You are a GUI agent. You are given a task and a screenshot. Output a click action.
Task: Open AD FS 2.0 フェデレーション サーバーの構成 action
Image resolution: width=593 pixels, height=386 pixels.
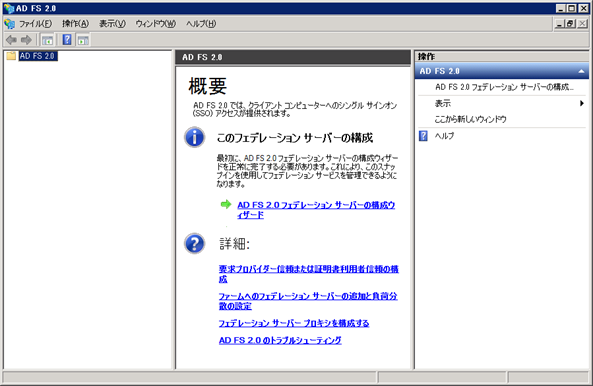click(x=504, y=87)
